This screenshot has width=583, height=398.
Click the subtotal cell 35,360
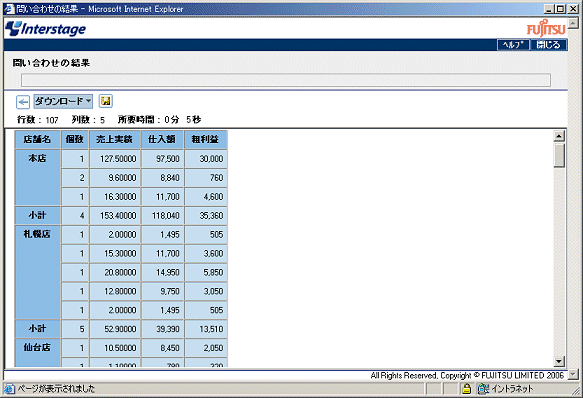tap(206, 216)
